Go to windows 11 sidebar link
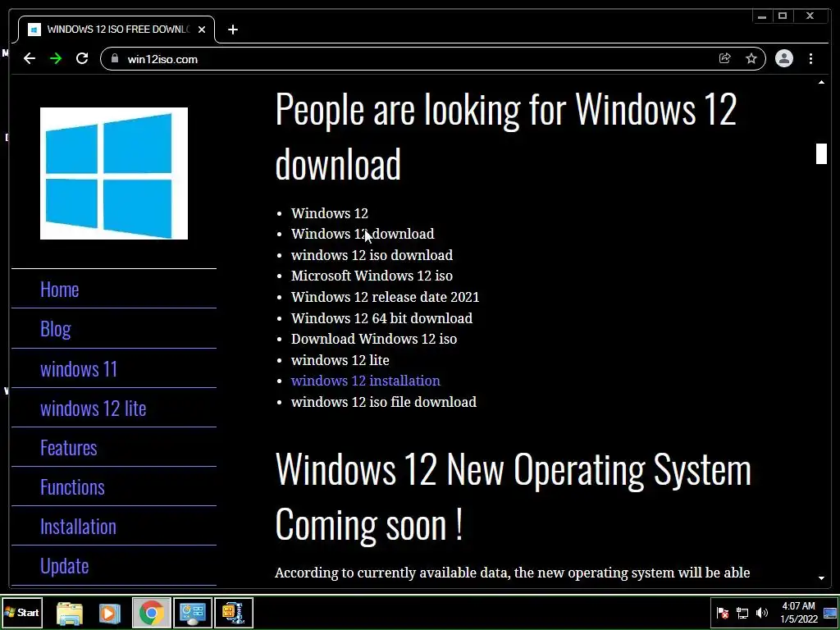Screen dimensions: 840x630 79,368
